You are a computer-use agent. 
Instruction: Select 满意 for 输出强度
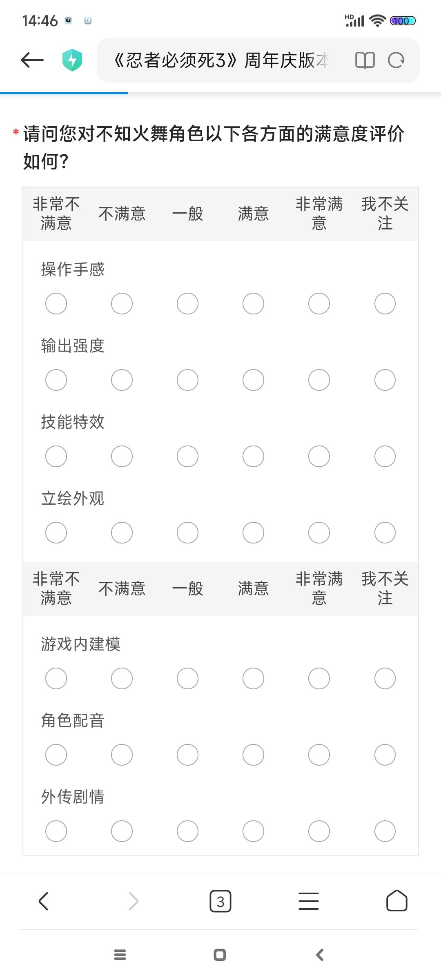click(253, 380)
